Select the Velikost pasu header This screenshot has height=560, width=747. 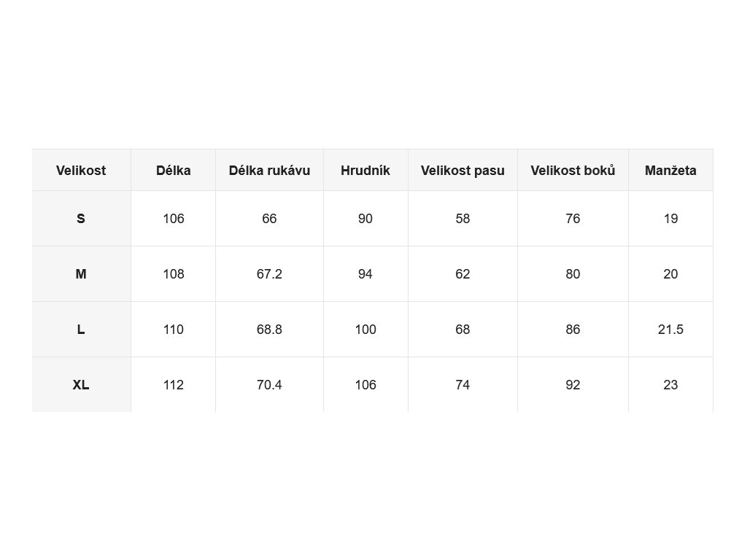pos(462,170)
